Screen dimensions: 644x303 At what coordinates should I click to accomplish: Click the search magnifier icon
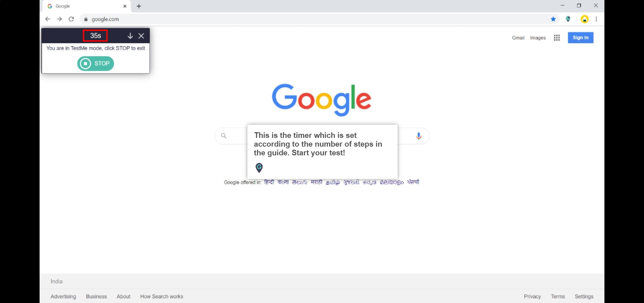tap(224, 136)
